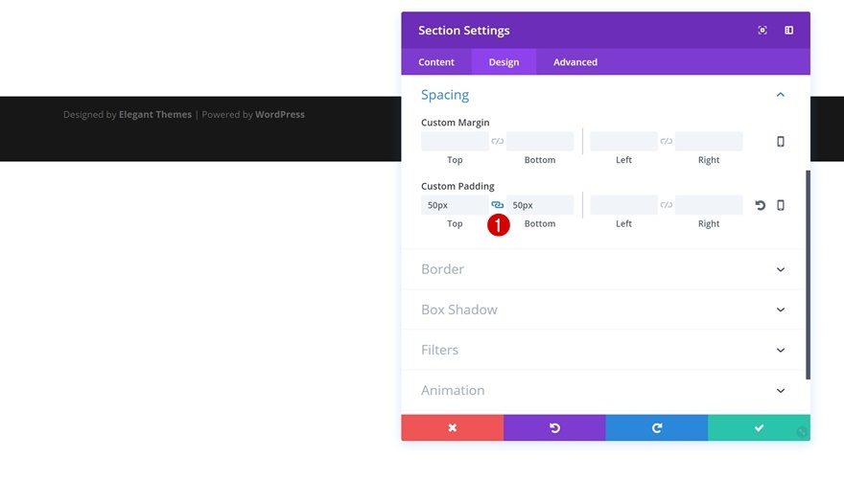844x504 pixels.
Task: Reset the Custom Padding values
Action: pos(761,205)
